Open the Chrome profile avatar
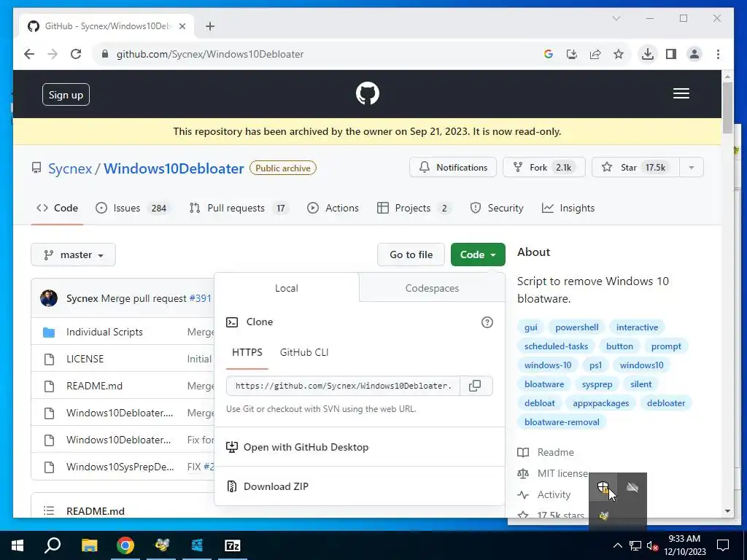 coord(694,54)
